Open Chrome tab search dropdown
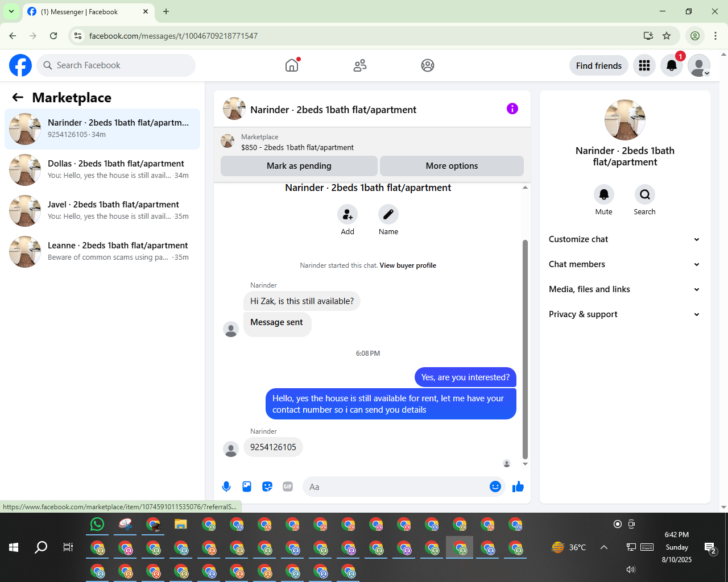 click(x=11, y=11)
